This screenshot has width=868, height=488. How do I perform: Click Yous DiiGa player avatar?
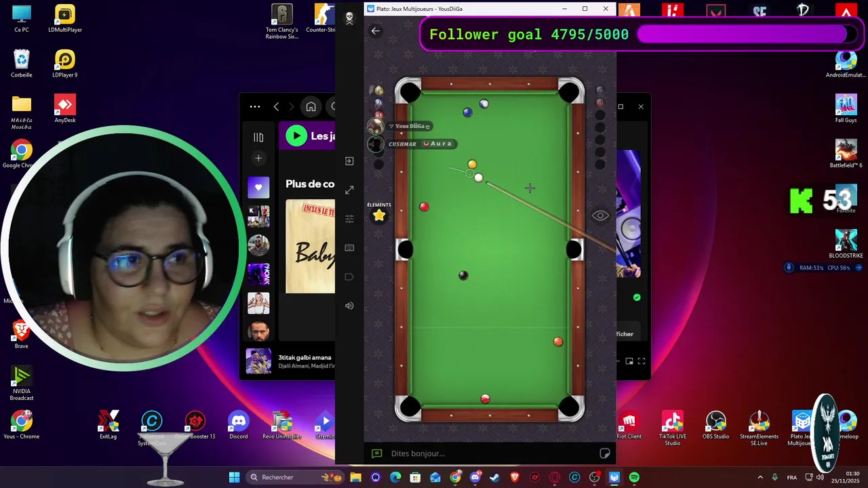pos(376,126)
